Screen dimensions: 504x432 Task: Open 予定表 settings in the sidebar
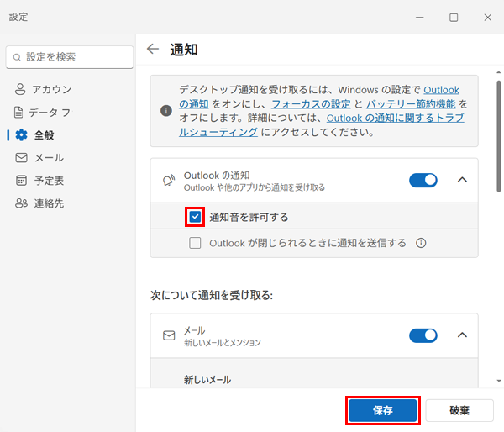[x=39, y=181]
